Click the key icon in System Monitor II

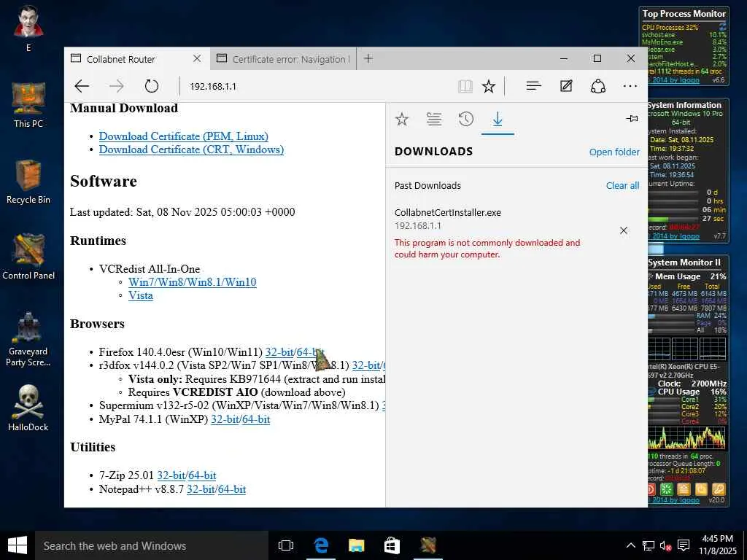click(x=719, y=489)
